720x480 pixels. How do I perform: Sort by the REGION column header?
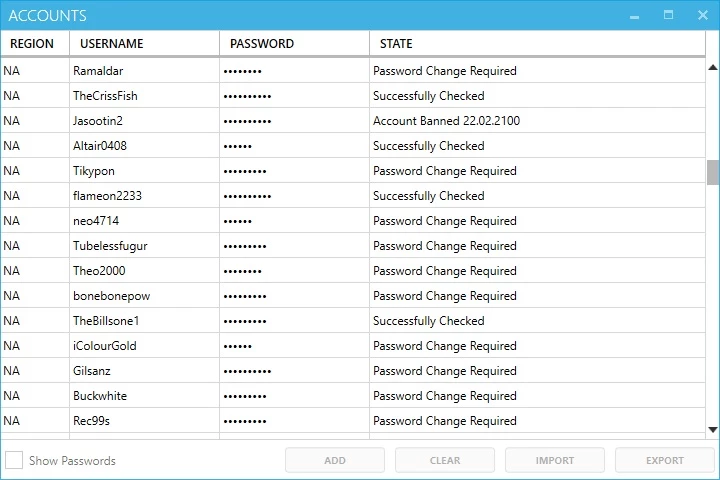(x=35, y=44)
